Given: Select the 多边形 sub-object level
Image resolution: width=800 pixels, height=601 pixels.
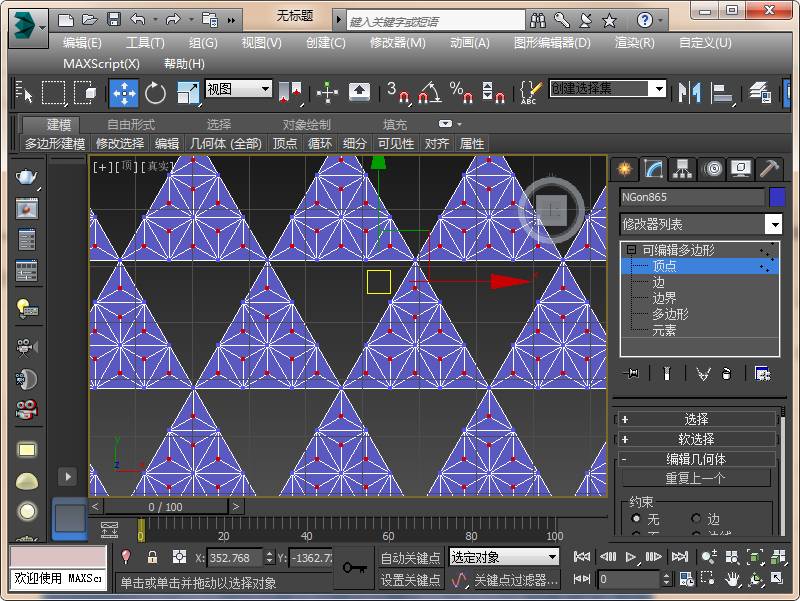Looking at the screenshot, I should pos(670,314).
